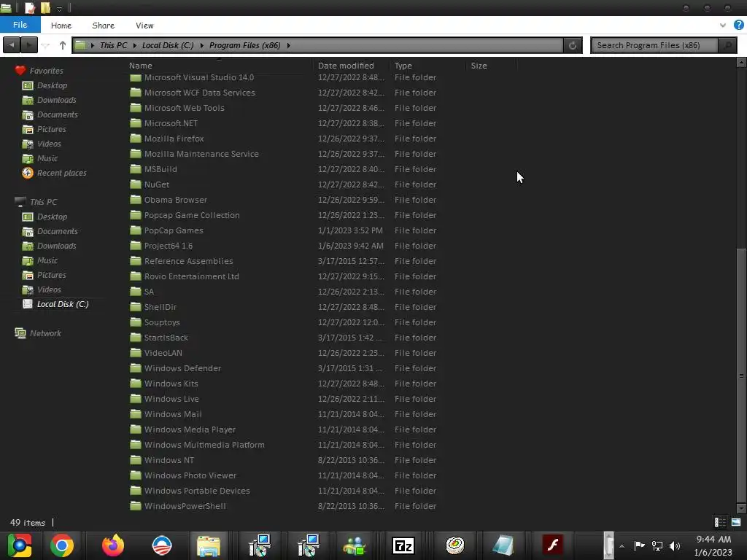Select the Souptoys folder
747x560 pixels.
point(162,322)
